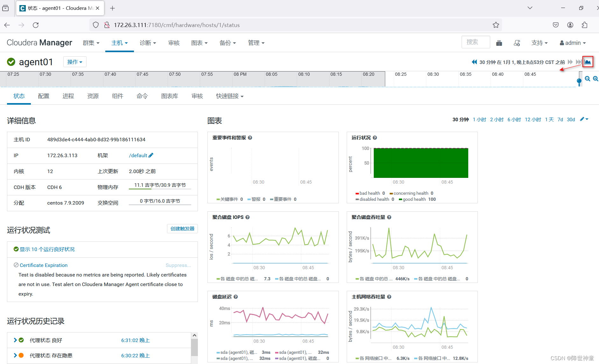Open the admin user dropdown

click(573, 43)
